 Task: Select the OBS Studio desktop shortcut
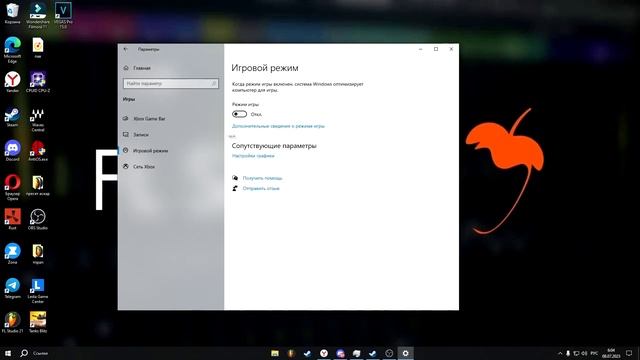38,220
